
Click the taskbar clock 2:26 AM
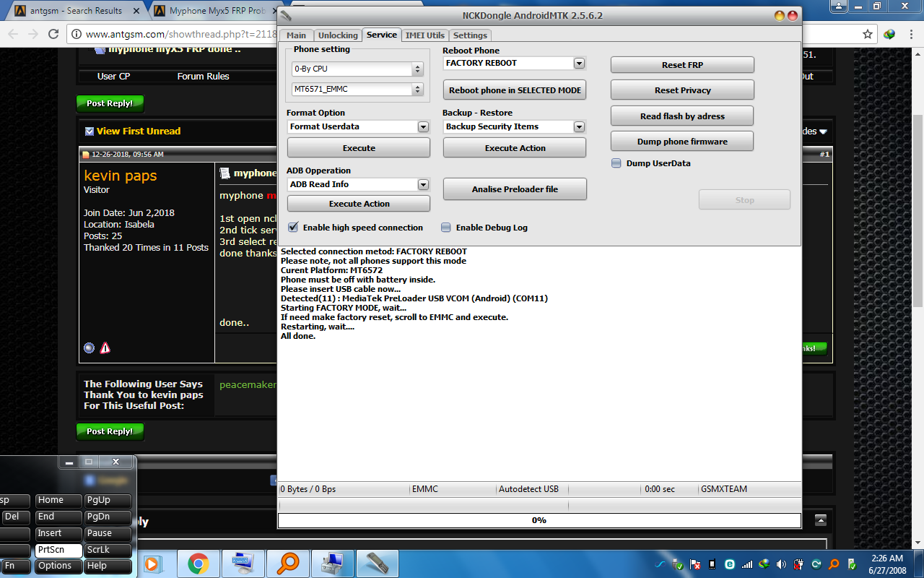[x=888, y=564]
